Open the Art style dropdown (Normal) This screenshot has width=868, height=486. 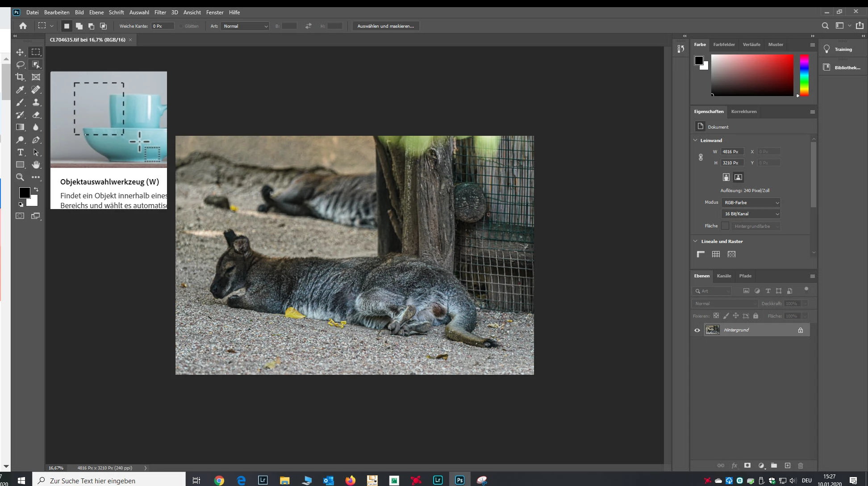[246, 26]
